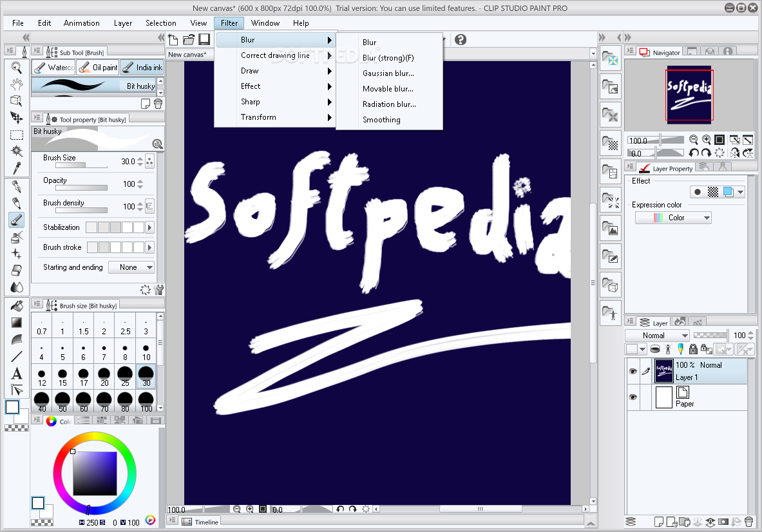This screenshot has height=532, width=762.
Task: Open canvas tab list dropdown arrow
Action: [593, 54]
